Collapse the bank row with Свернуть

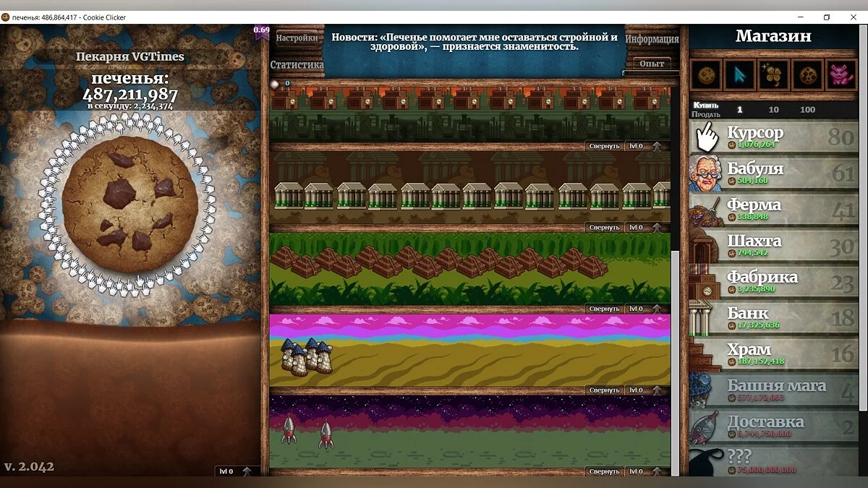(x=605, y=227)
